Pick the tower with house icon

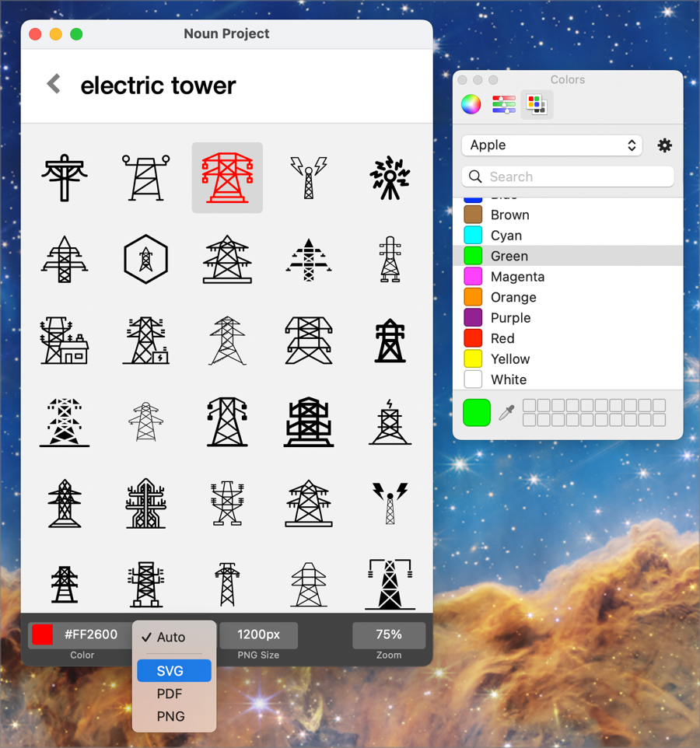pos(65,341)
